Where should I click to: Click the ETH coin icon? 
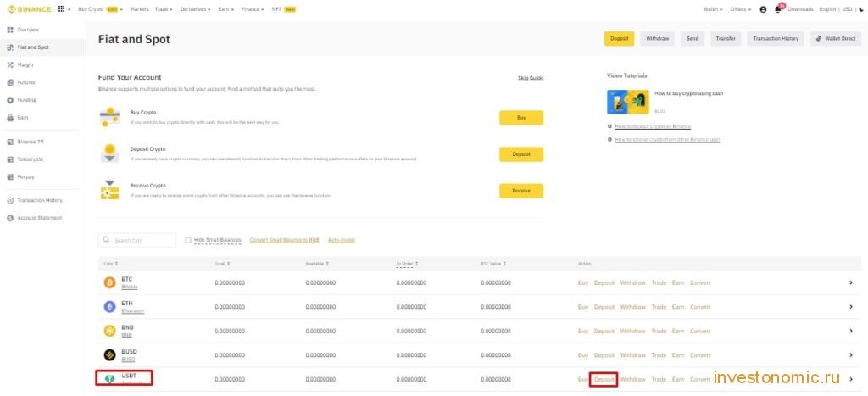(x=110, y=307)
